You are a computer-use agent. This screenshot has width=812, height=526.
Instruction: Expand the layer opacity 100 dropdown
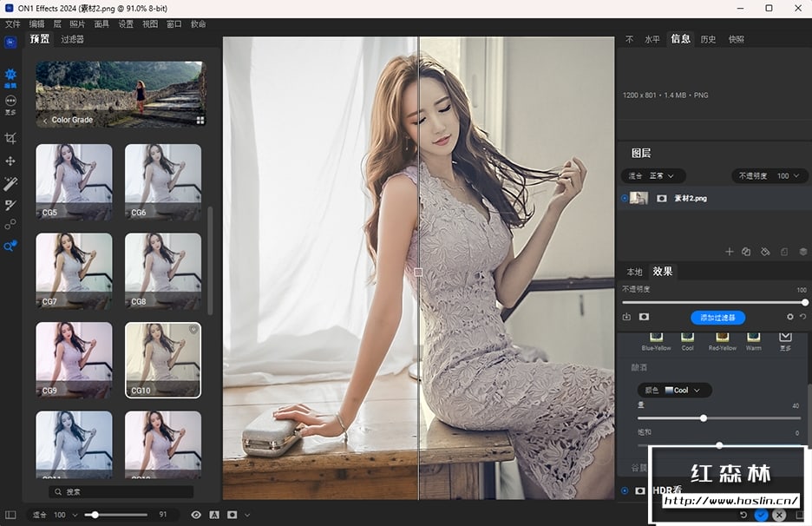[788, 175]
